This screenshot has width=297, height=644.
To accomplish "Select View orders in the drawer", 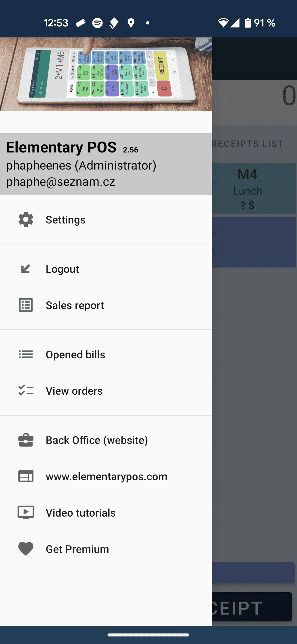I will click(x=74, y=391).
